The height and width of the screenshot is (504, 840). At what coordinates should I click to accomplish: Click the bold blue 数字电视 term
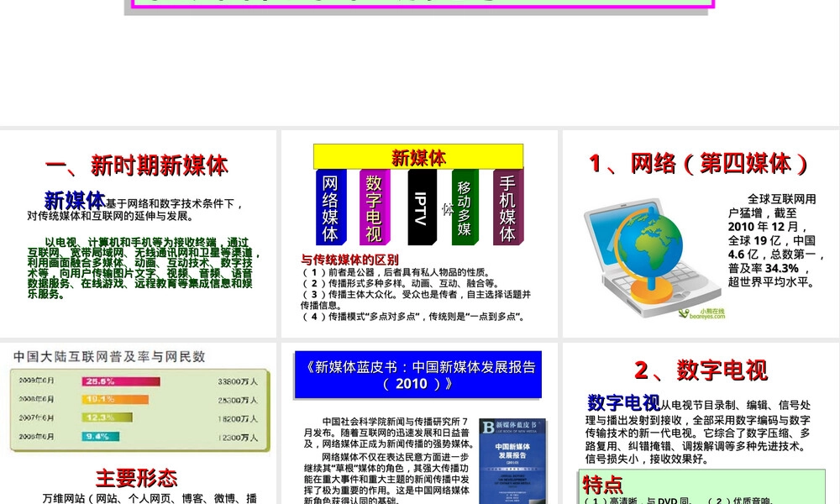coord(623,402)
